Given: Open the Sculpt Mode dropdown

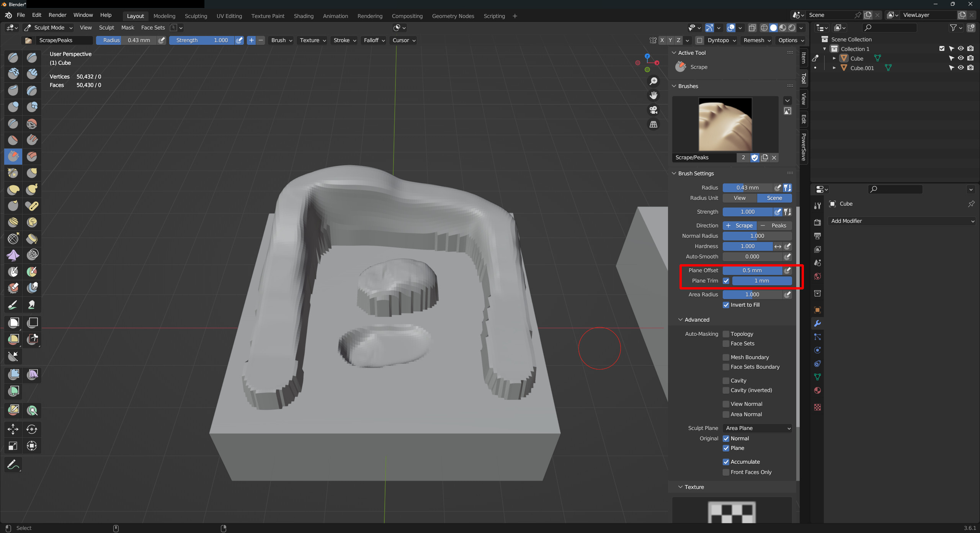Looking at the screenshot, I should 48,28.
